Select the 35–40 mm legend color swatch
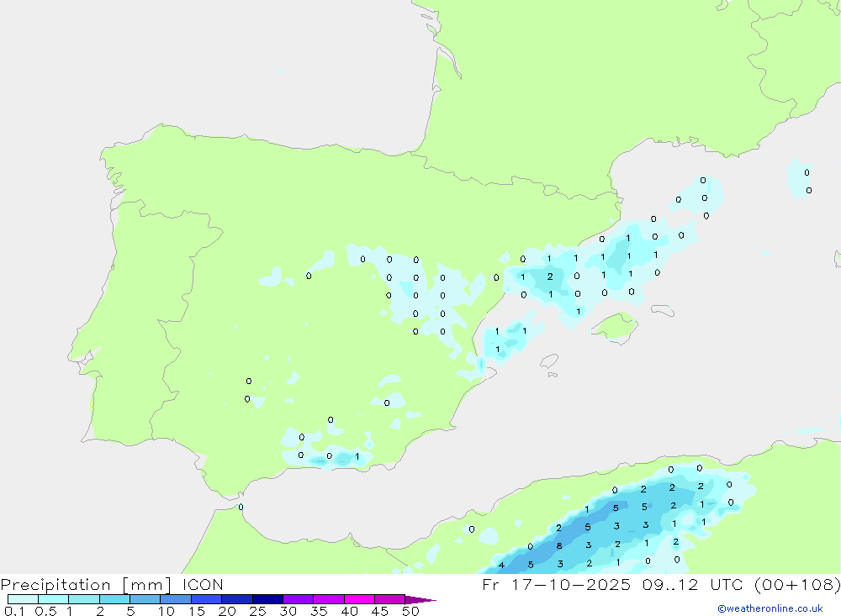The height and width of the screenshot is (616, 841). 329,599
